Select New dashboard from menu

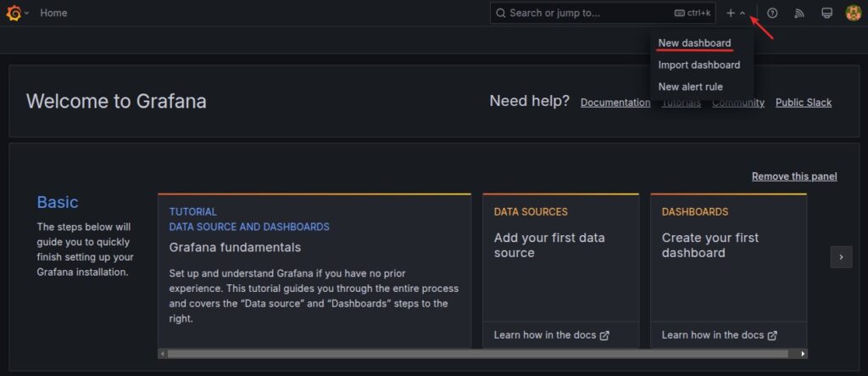(694, 43)
